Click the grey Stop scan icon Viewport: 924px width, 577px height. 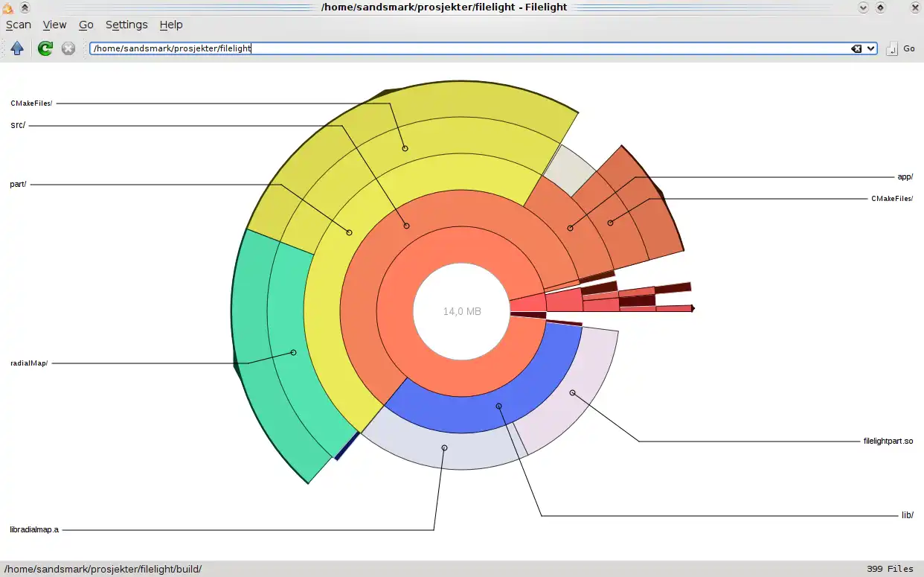[68, 48]
